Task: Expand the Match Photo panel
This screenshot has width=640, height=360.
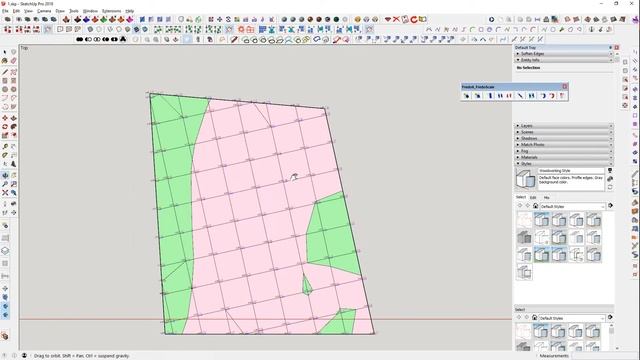Action: tap(564, 144)
